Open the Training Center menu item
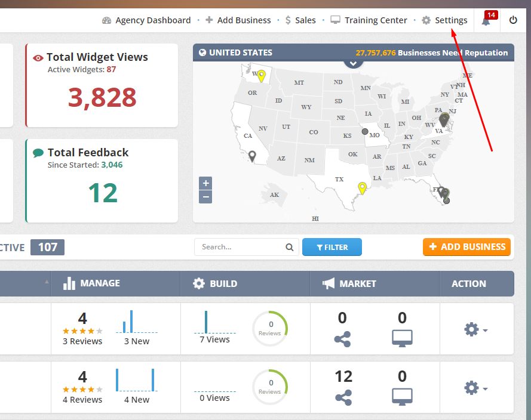Screen dimensions: 531x420 click(369, 20)
